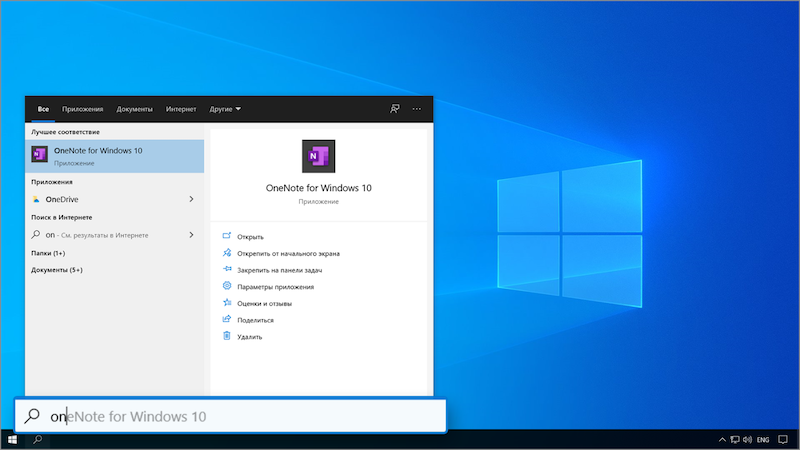Click the app settings gear icon
Viewport: 800px width, 450px height.
point(227,286)
